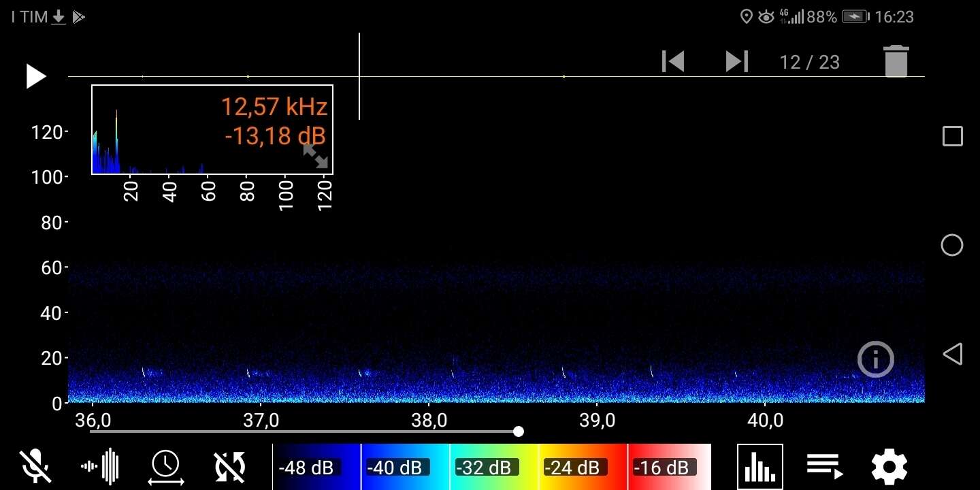Select the -32 dB color scale segment
Screen dimensions: 980x490
[494, 467]
